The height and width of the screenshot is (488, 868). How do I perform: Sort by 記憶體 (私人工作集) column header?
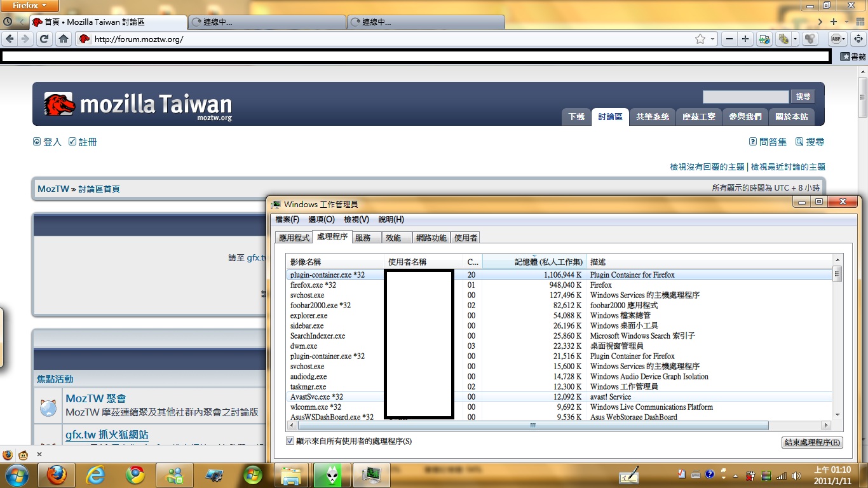(x=534, y=262)
